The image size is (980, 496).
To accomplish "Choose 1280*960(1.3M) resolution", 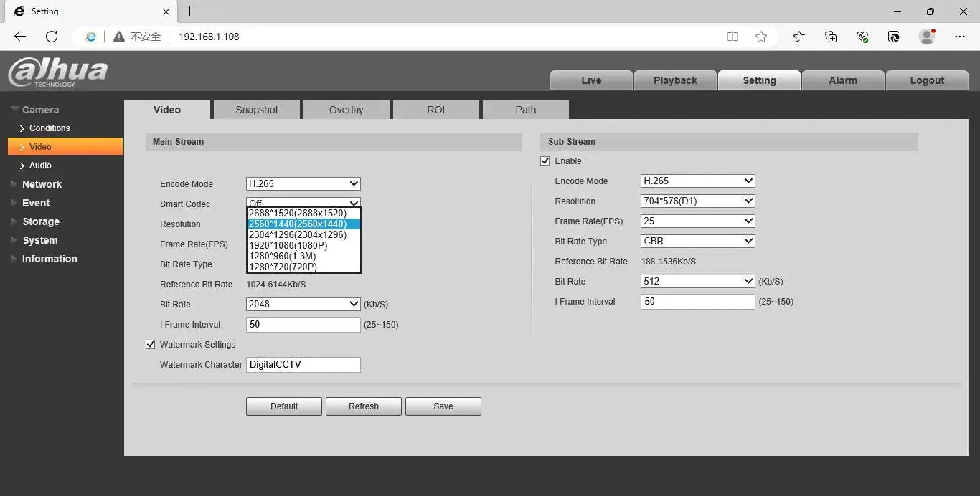I will 303,257.
